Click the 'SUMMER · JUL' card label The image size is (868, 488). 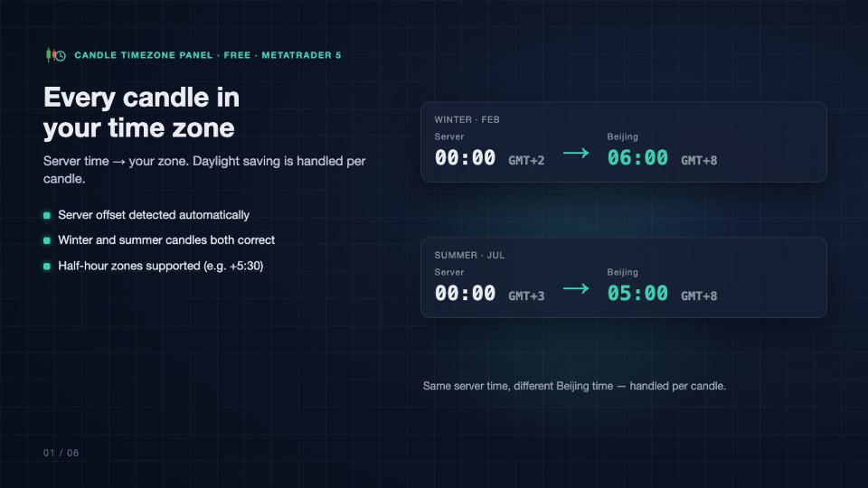[x=469, y=255]
